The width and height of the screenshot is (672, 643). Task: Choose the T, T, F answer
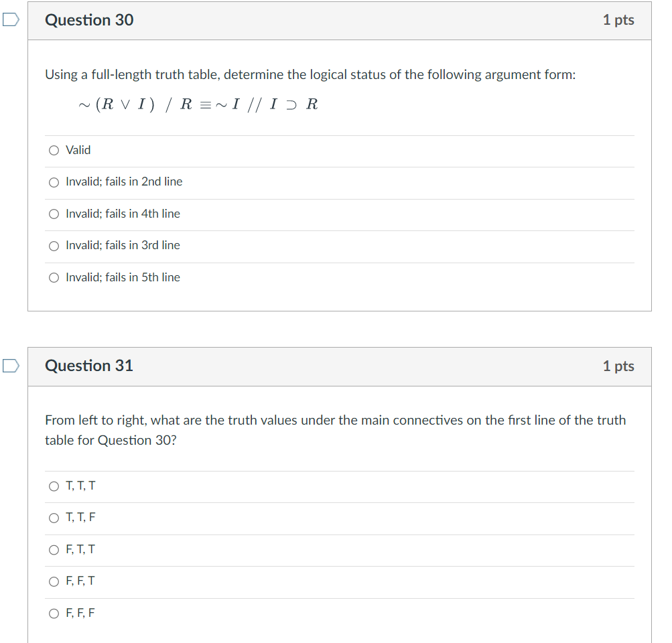click(x=54, y=518)
